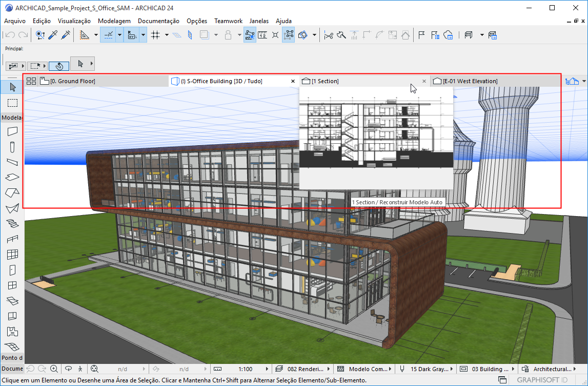The image size is (588, 386).
Task: Toggle the Guide Lines button
Action: point(109,35)
